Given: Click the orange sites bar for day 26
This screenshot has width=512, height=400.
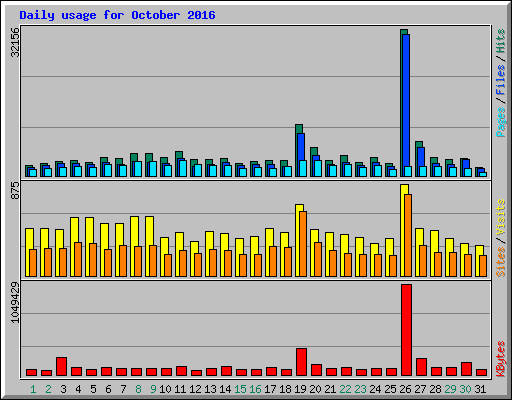Looking at the screenshot, I should pyautogui.click(x=408, y=235).
